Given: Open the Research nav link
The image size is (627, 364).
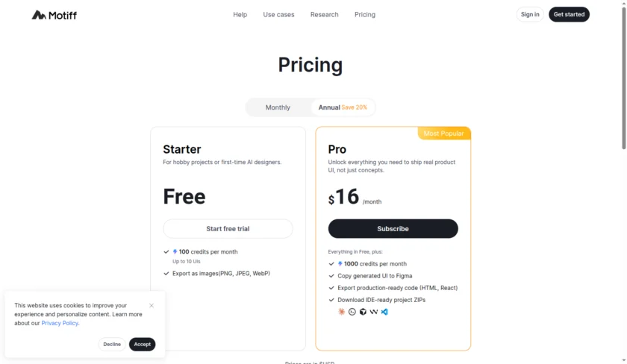Looking at the screenshot, I should coord(324,14).
